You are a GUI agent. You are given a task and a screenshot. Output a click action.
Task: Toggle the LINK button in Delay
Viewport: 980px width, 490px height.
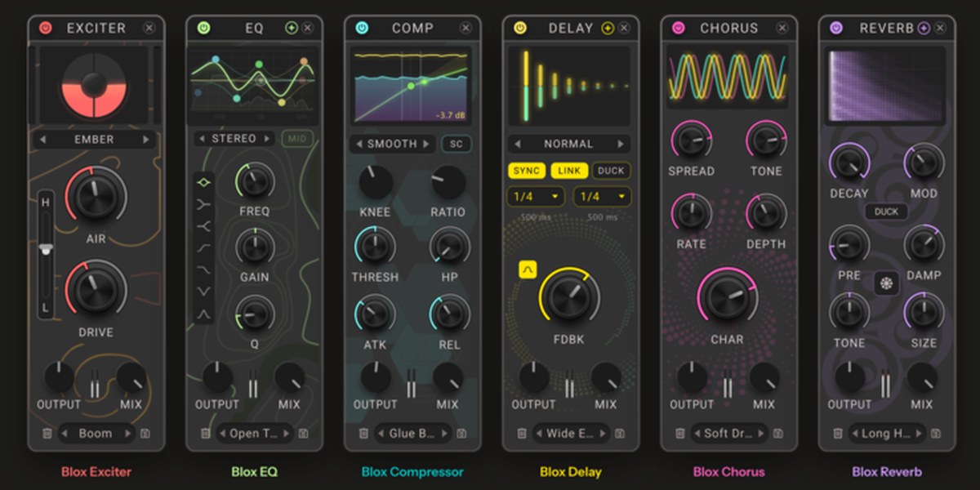pos(568,171)
